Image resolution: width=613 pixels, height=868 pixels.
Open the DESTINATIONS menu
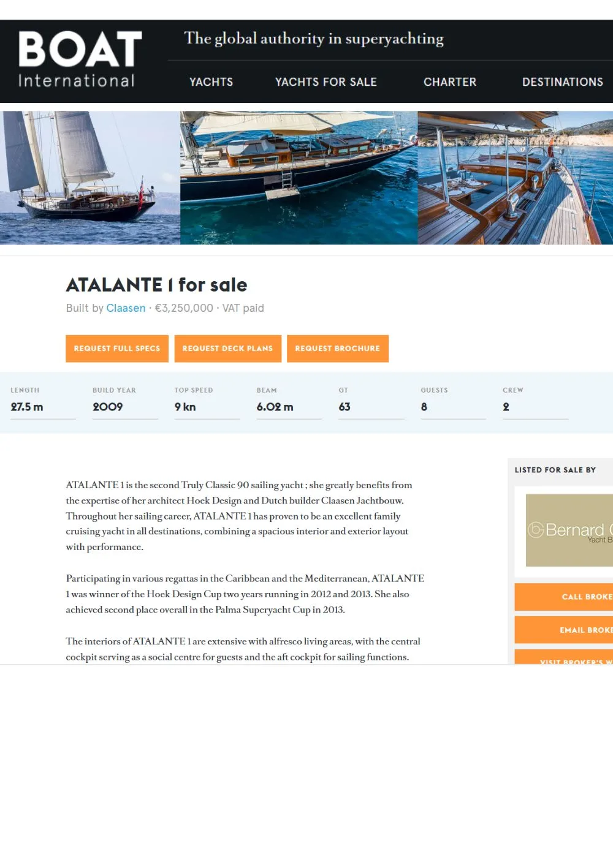pos(562,81)
